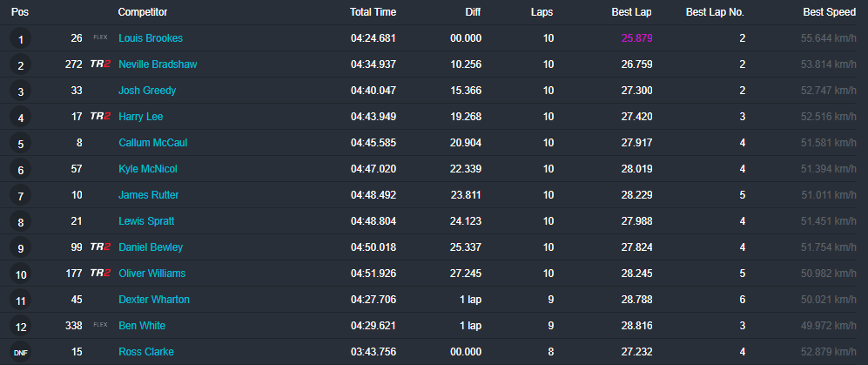This screenshot has height=365, width=868.
Task: Select the position 1 circle badge
Action: [21, 39]
